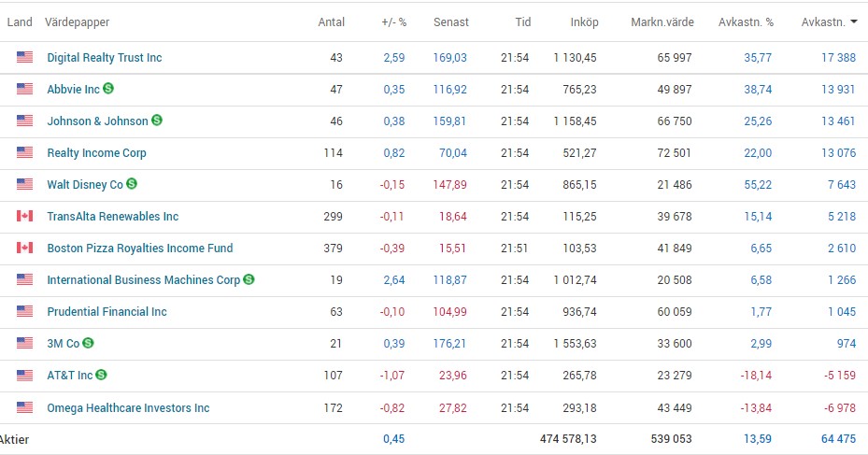
Task: Click the green dollar icon beside Walt Disney Co
Action: (132, 184)
